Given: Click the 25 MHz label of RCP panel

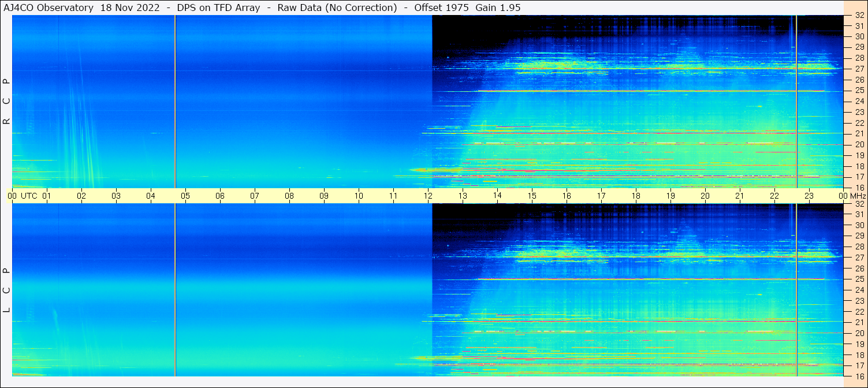Looking at the screenshot, I should coord(859,91).
